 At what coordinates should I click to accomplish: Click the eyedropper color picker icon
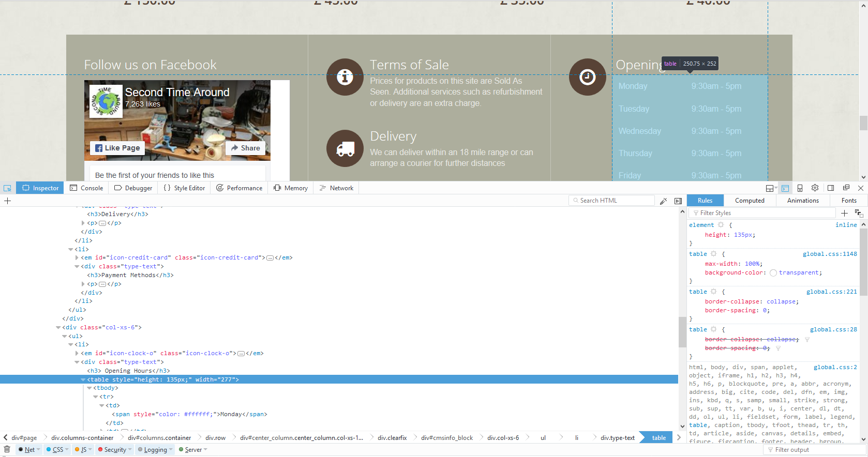(664, 201)
